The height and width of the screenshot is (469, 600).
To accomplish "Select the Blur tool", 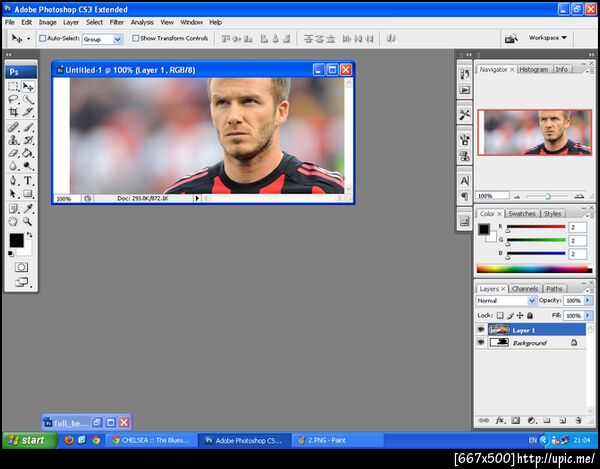I will (13, 166).
